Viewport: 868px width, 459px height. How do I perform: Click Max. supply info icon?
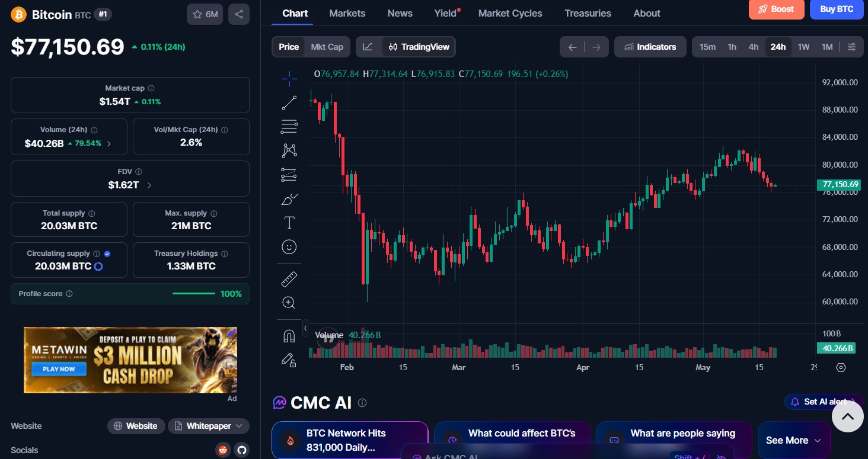point(214,213)
